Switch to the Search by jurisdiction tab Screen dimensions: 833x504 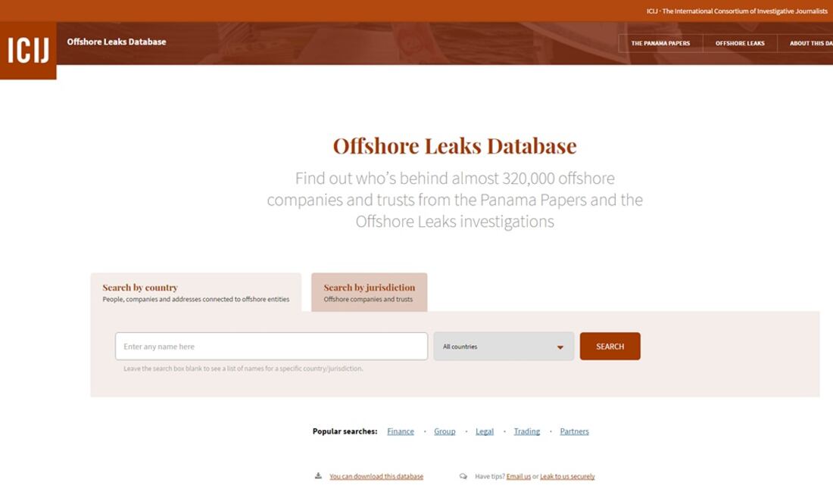tap(369, 292)
